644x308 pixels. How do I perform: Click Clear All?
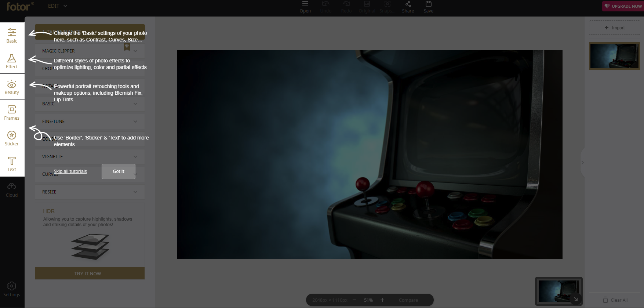[615, 300]
